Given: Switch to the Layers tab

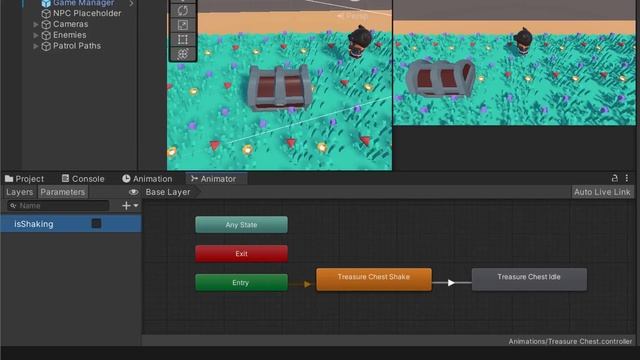Looking at the screenshot, I should (20, 192).
